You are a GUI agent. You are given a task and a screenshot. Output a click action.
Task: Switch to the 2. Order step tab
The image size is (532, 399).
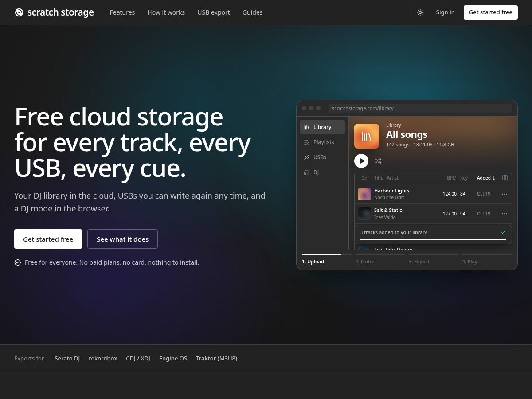[x=380, y=259]
